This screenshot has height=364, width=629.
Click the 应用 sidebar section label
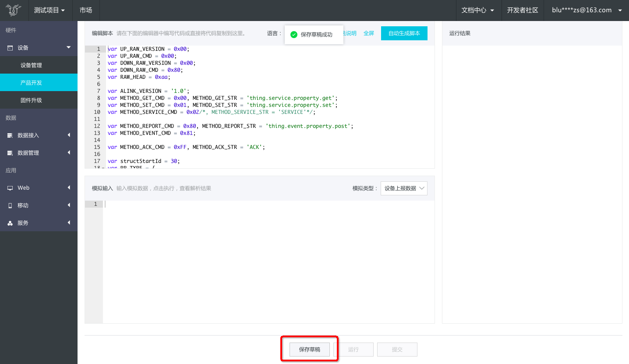(11, 170)
